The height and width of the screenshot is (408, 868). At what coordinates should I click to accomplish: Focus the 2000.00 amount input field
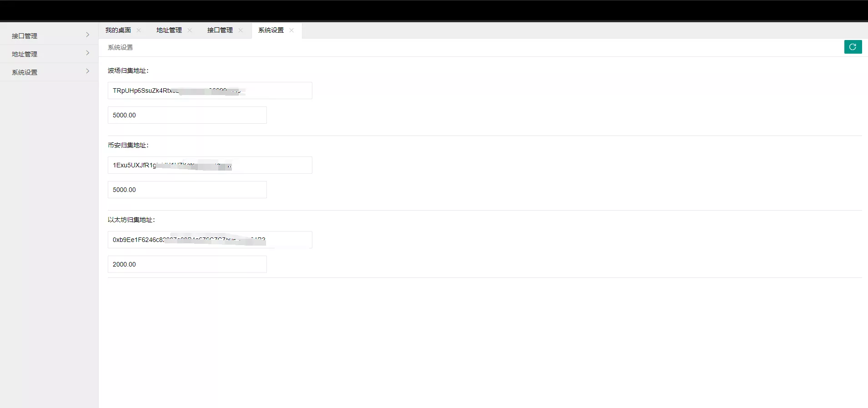click(x=187, y=264)
